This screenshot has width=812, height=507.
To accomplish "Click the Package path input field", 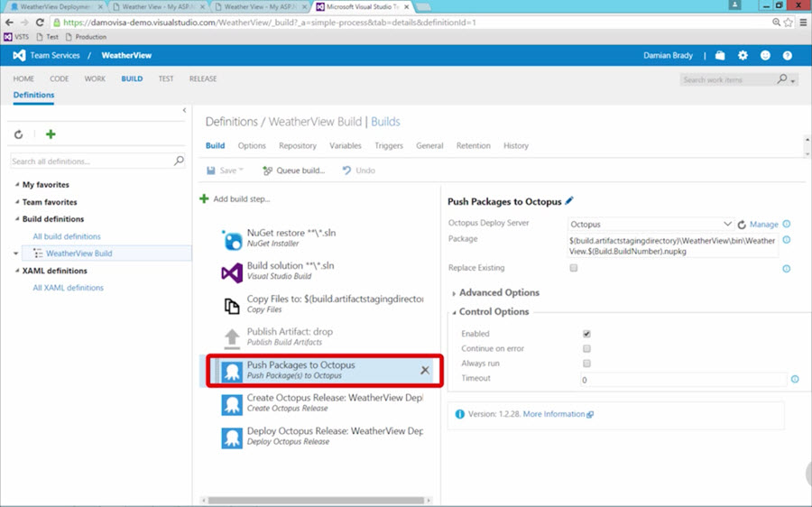I will click(x=673, y=246).
